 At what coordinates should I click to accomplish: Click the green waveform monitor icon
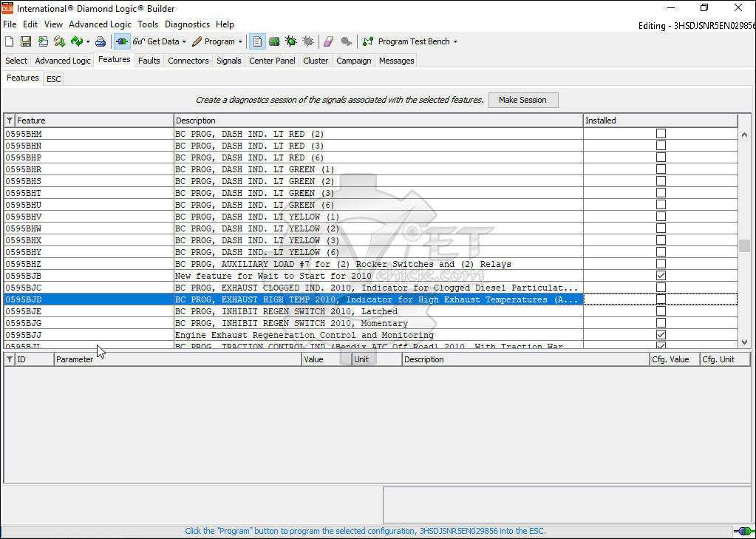coord(274,41)
